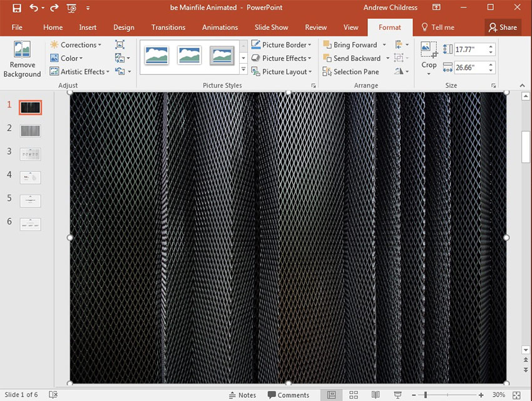Expand the Rotate objects dropdown

tap(407, 71)
